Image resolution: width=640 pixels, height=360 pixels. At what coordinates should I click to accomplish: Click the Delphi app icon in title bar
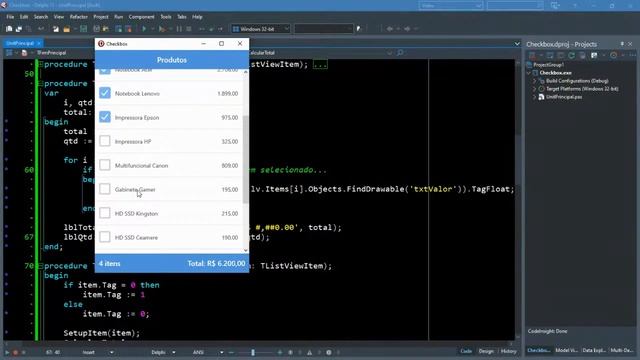pos(4,5)
